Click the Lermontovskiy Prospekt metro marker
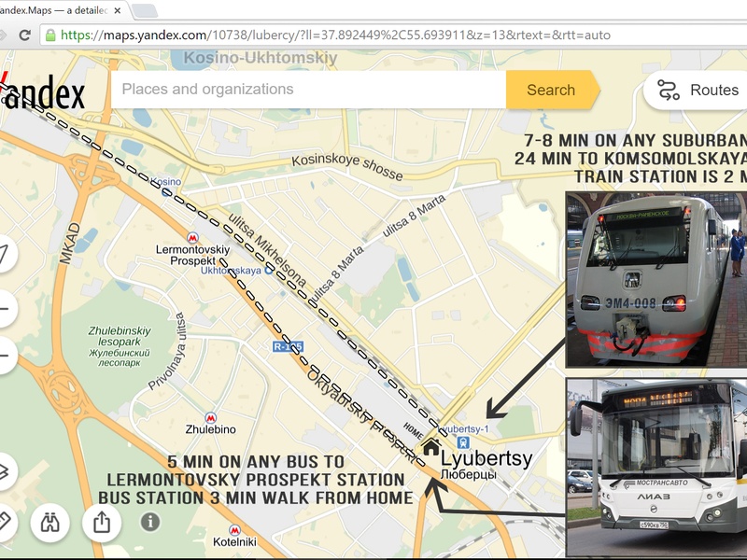The height and width of the screenshot is (560, 747). click(x=193, y=239)
